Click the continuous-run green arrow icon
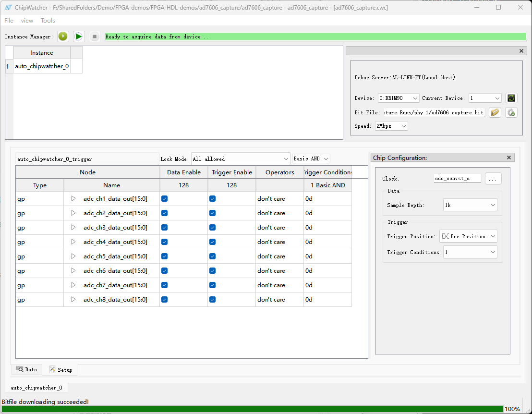 (78, 37)
